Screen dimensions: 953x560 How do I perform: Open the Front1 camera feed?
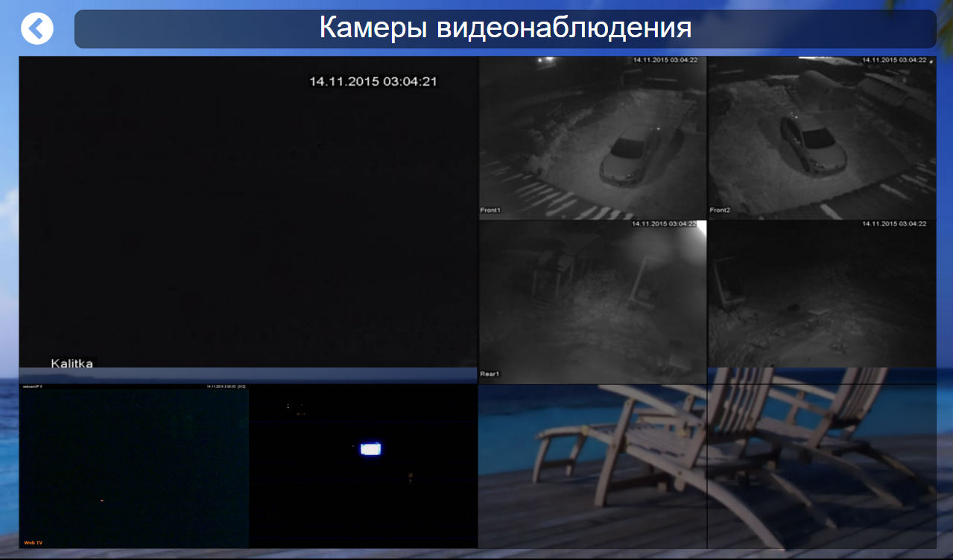click(x=592, y=138)
